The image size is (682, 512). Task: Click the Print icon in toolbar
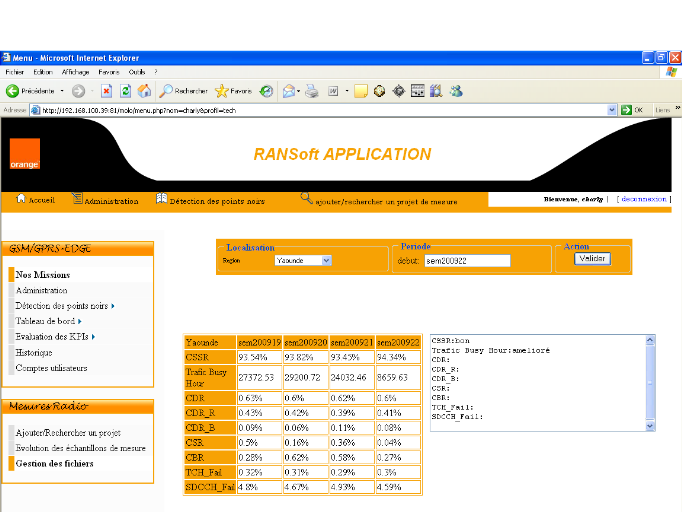point(312,91)
